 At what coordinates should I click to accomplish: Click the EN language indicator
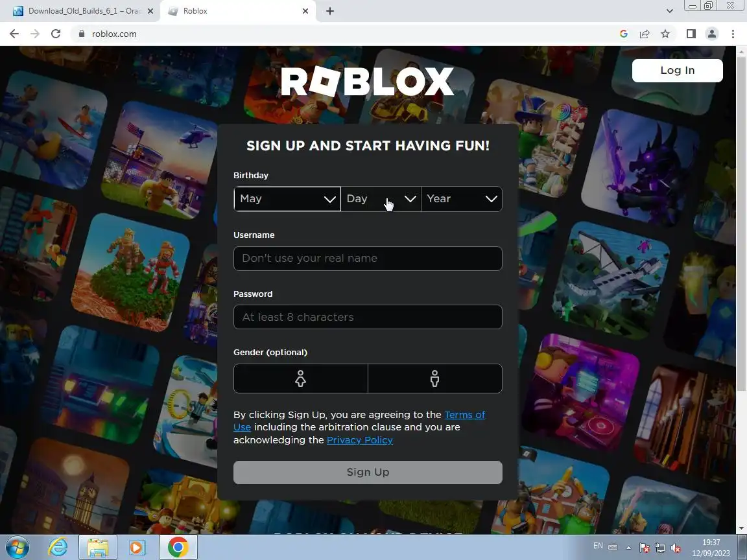pyautogui.click(x=599, y=546)
